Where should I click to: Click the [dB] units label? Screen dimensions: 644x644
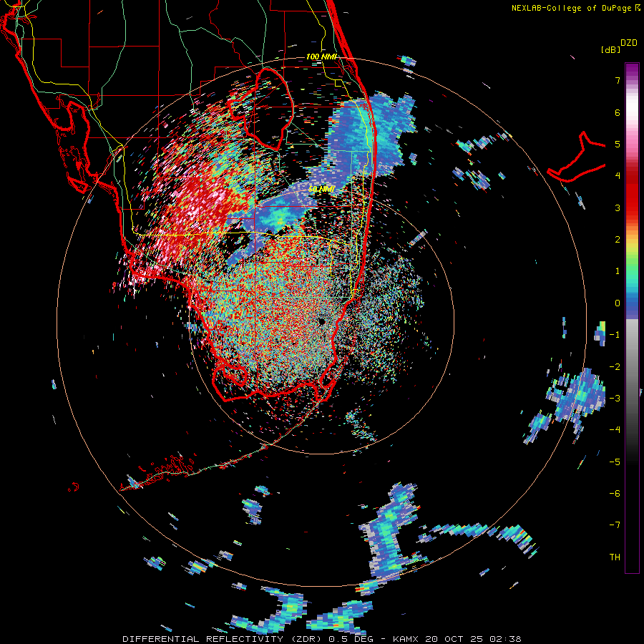click(610, 49)
